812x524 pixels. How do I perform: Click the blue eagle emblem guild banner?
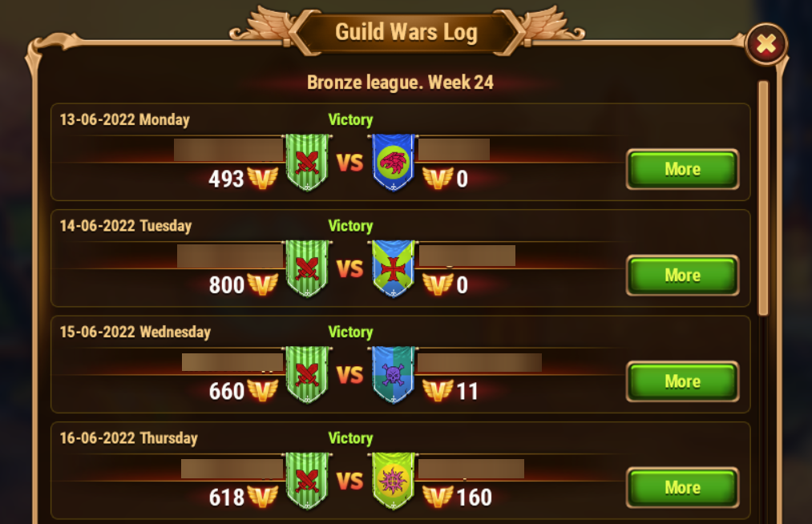394,162
